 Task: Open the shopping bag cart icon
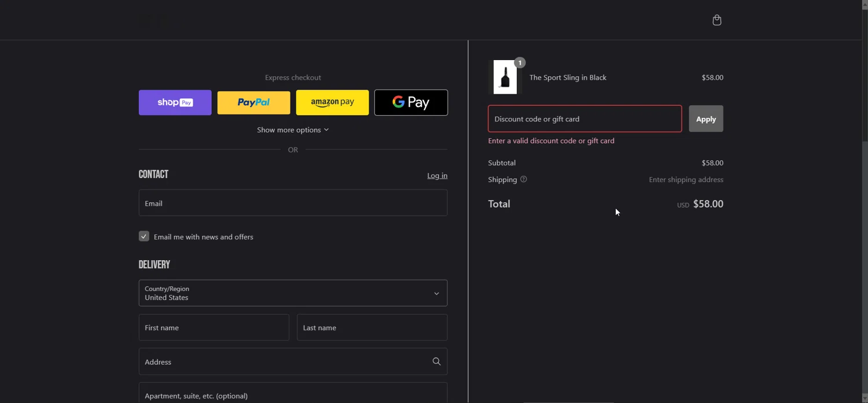[x=716, y=20]
